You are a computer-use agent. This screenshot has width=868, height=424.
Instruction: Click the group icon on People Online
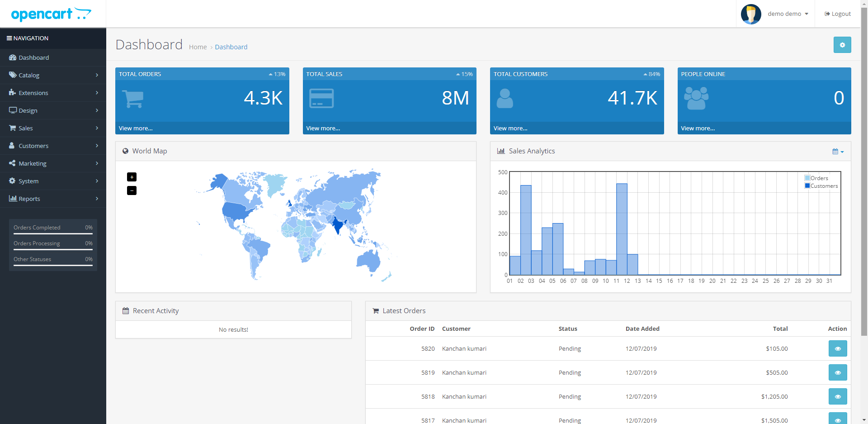697,98
